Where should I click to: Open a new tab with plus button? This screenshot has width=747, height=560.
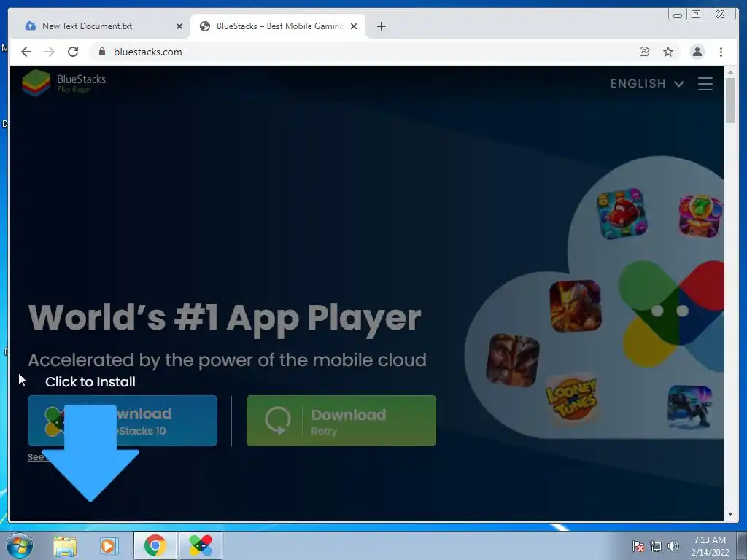coord(381,26)
